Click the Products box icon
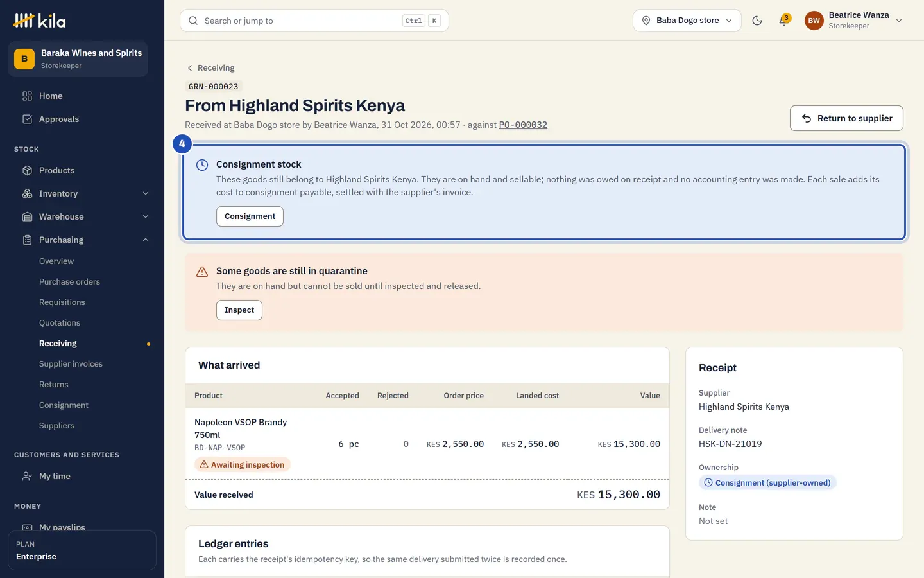This screenshot has height=578, width=924. click(x=27, y=170)
